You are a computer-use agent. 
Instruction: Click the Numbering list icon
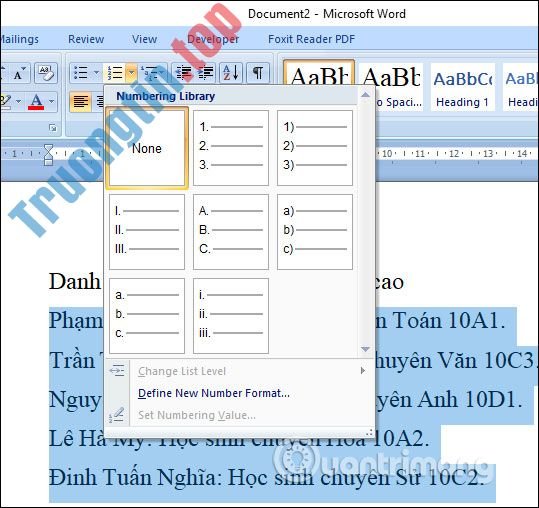click(114, 73)
